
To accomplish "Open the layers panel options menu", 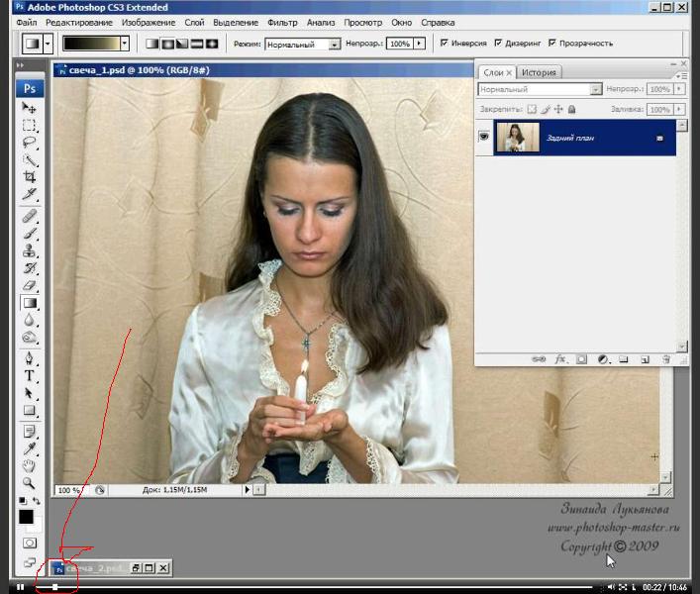I will [681, 76].
